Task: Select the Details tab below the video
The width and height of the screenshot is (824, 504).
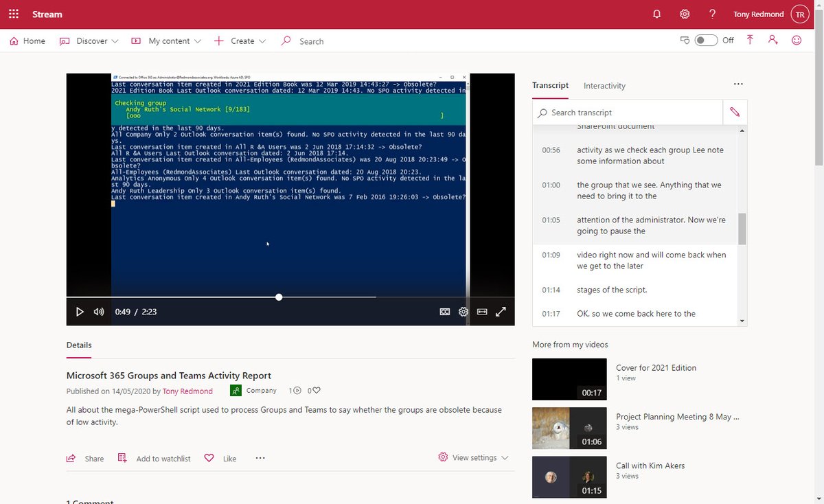Action: pos(78,345)
